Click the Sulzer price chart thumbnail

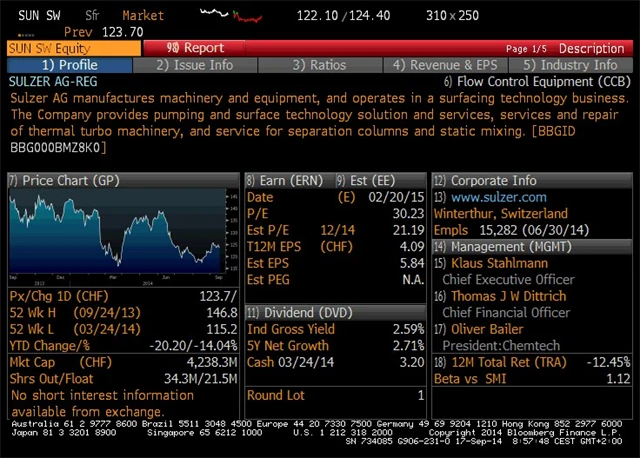click(x=123, y=237)
